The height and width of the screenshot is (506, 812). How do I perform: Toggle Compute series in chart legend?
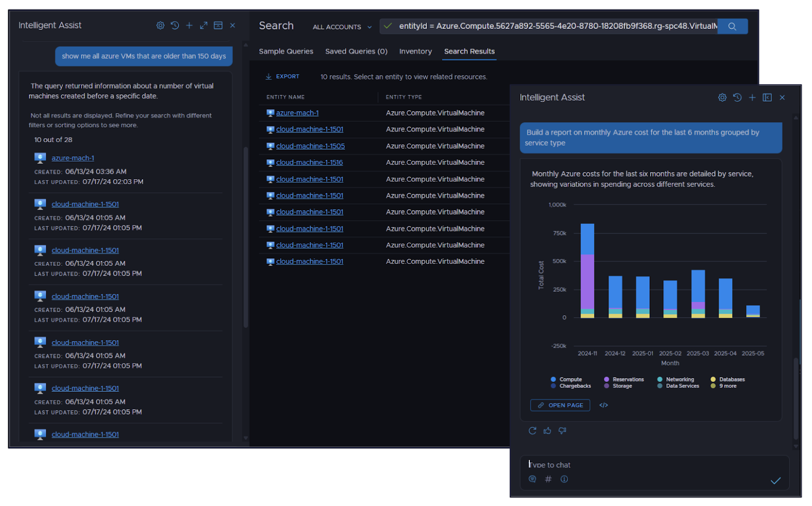coord(570,380)
